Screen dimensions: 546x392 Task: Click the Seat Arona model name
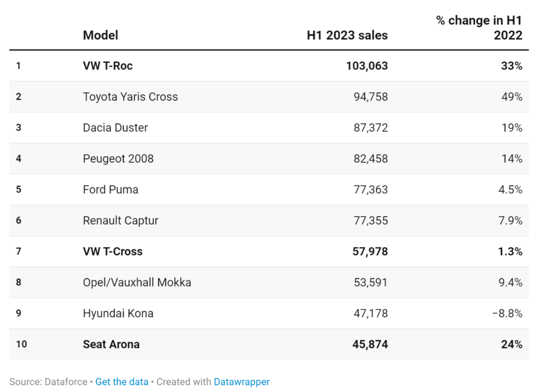(x=111, y=344)
